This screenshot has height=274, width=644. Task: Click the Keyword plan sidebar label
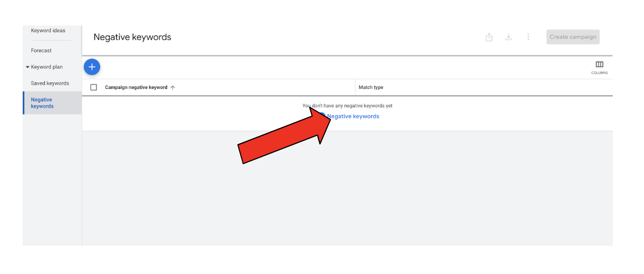coord(47,67)
